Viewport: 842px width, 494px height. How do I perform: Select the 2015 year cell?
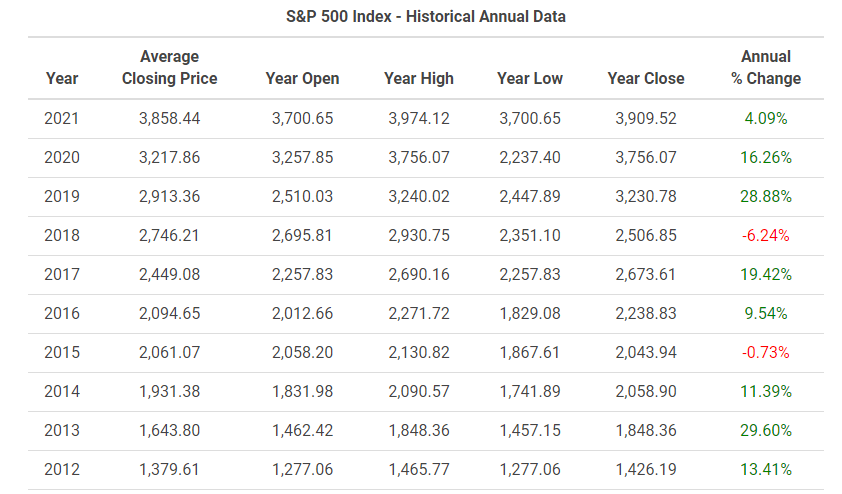coord(62,352)
